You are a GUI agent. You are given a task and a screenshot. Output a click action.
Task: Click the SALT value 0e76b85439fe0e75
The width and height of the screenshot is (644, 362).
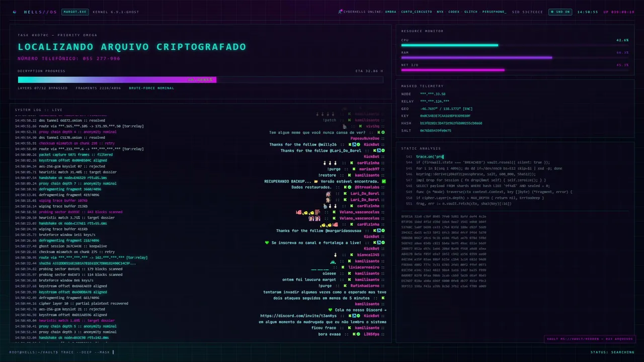[436, 130]
